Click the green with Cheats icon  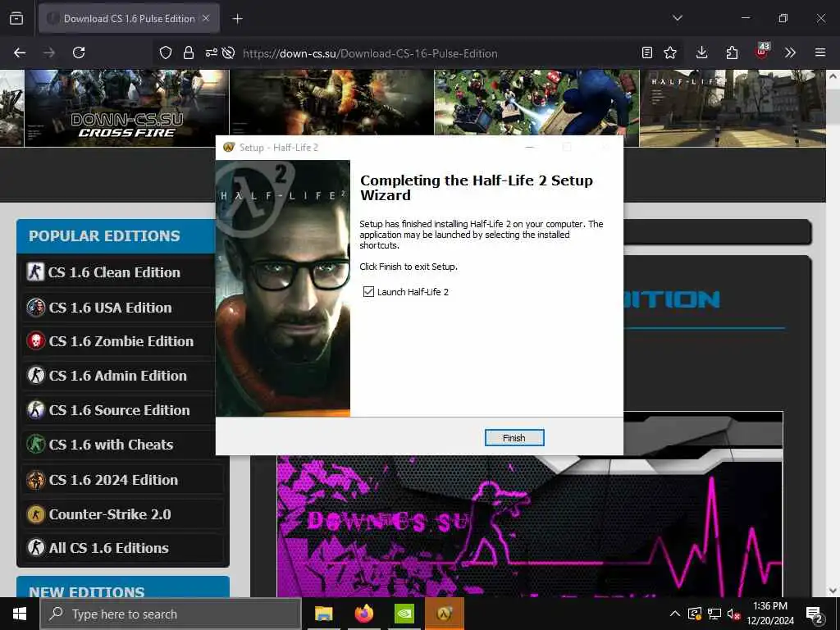(x=35, y=445)
